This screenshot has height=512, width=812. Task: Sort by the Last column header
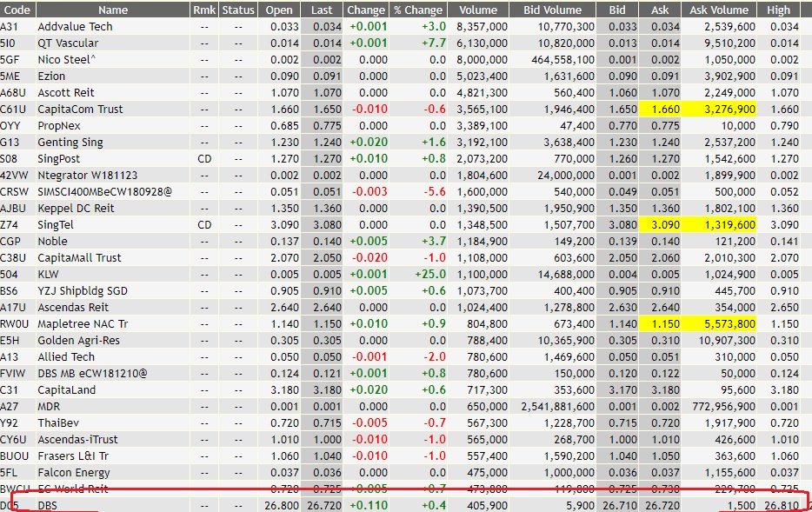[x=322, y=10]
